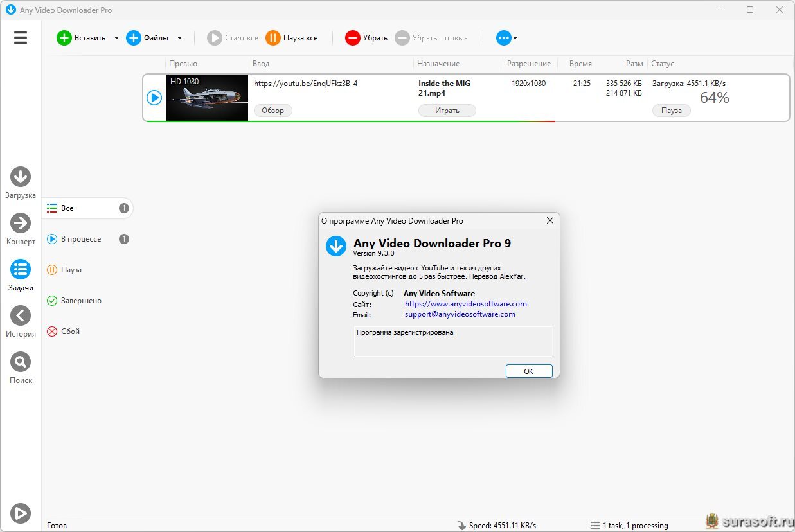The height and width of the screenshot is (532, 795).
Task: Click the orange Пауза все button
Action: pos(292,38)
